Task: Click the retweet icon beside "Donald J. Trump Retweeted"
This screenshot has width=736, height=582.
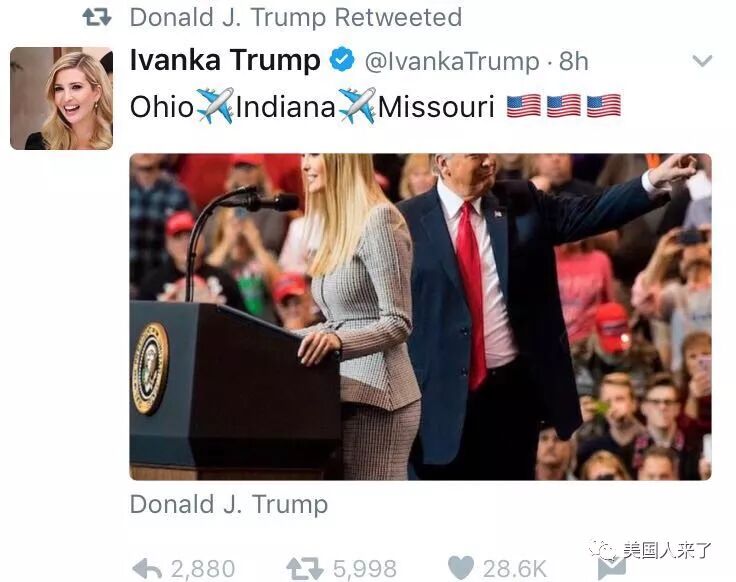Action: pyautogui.click(x=97, y=17)
